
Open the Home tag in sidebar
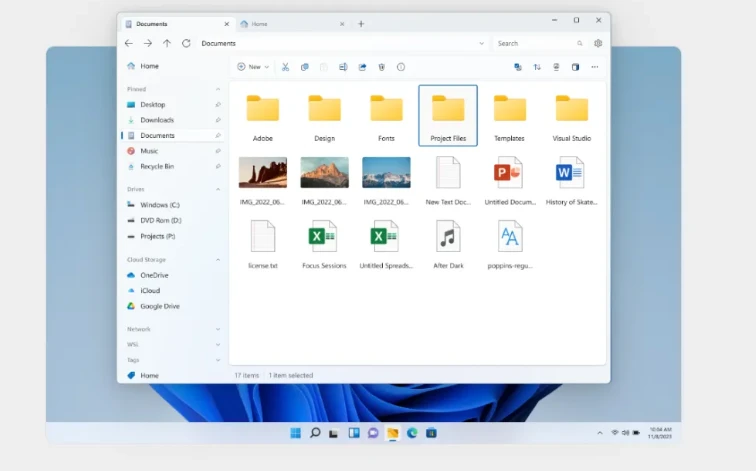click(x=172, y=376)
